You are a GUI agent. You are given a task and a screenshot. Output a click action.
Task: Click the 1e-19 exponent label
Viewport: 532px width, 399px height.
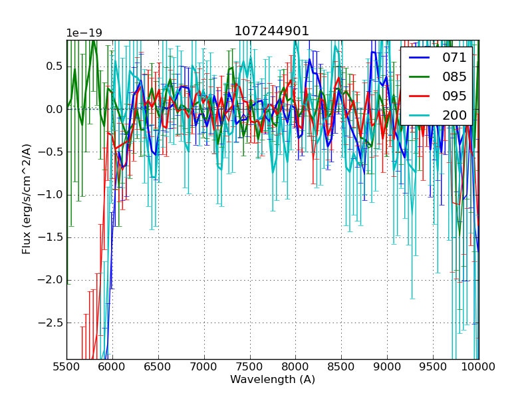tap(84, 33)
